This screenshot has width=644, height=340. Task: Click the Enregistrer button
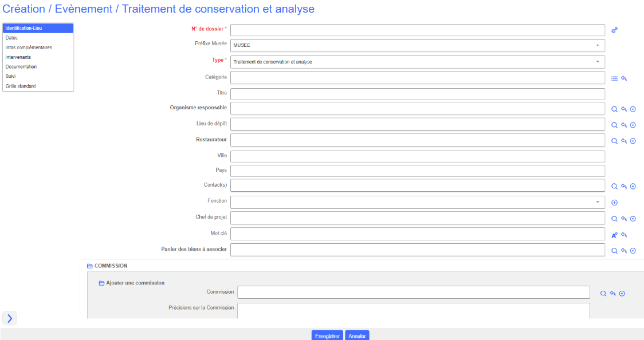pyautogui.click(x=327, y=336)
